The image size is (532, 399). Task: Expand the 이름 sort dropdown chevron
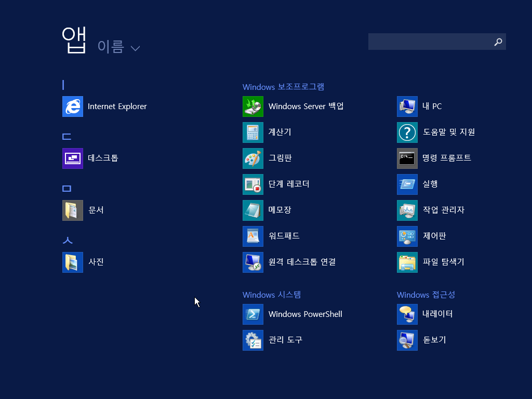pyautogui.click(x=136, y=48)
